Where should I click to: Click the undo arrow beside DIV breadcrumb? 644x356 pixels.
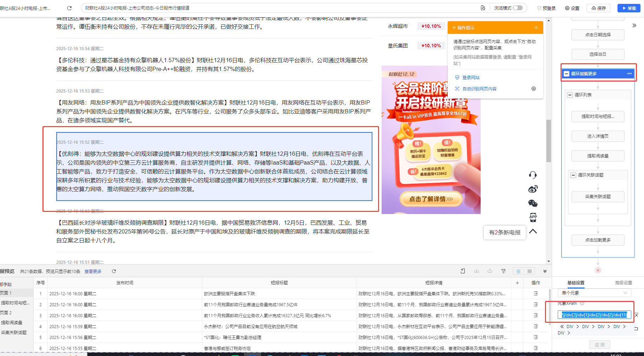click(636, 328)
